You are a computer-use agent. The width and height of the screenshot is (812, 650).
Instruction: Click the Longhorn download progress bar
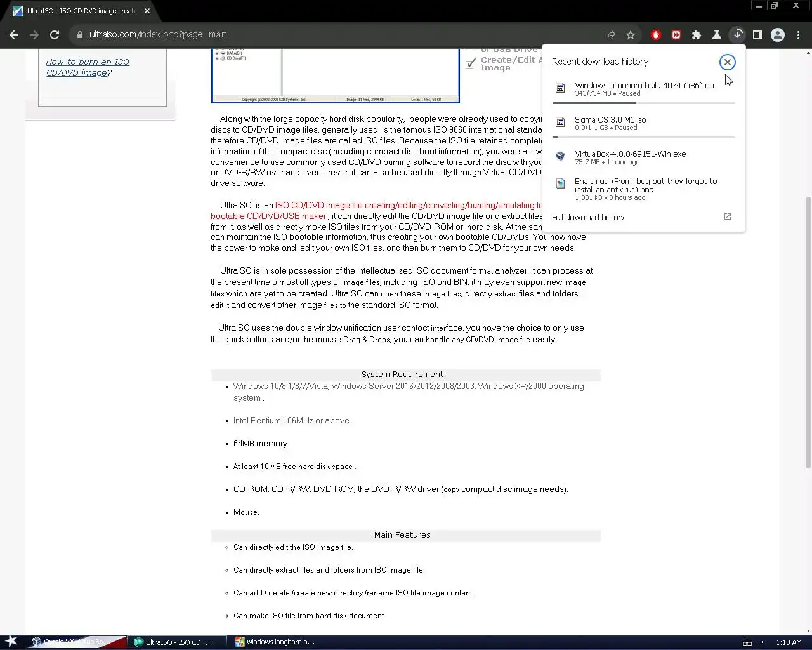(644, 103)
